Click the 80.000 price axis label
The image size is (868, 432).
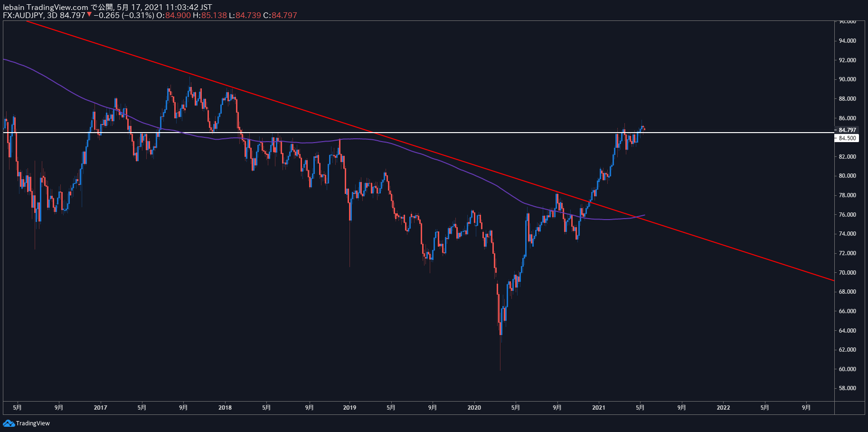[x=848, y=176]
